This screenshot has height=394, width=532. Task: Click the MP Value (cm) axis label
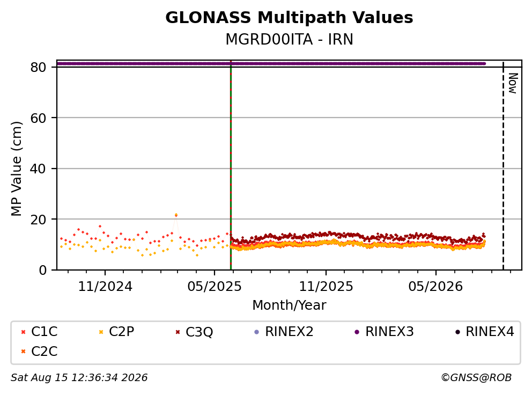pyautogui.click(x=16, y=169)
